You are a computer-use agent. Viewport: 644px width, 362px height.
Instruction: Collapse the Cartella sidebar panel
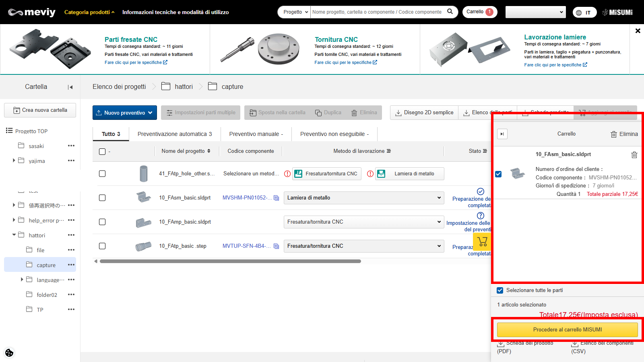tap(70, 87)
